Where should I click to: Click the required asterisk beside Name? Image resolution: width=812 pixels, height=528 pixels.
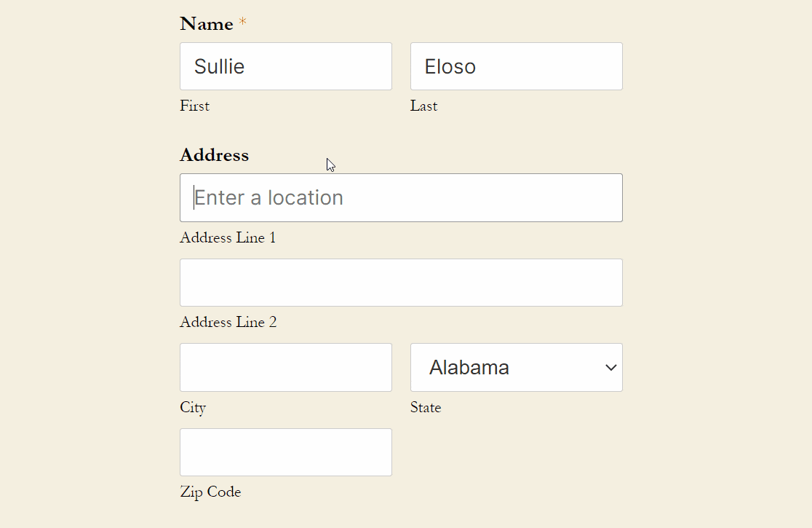(x=242, y=23)
